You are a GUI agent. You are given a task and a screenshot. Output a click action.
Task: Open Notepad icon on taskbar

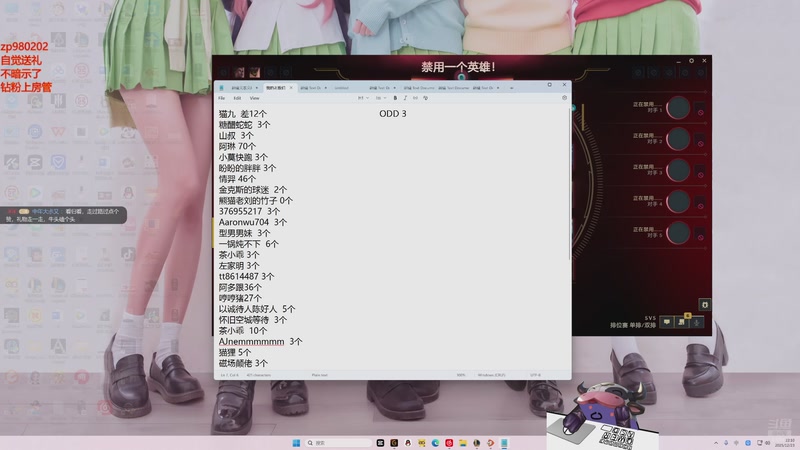504,443
